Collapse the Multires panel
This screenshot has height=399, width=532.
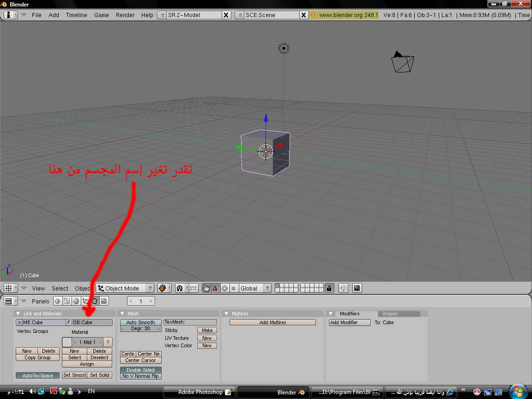click(227, 314)
